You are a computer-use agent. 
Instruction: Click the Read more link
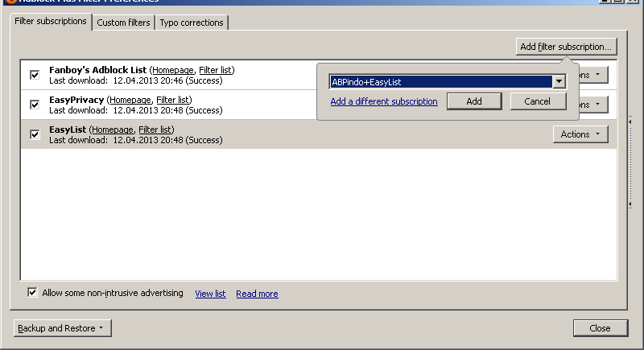tap(257, 294)
